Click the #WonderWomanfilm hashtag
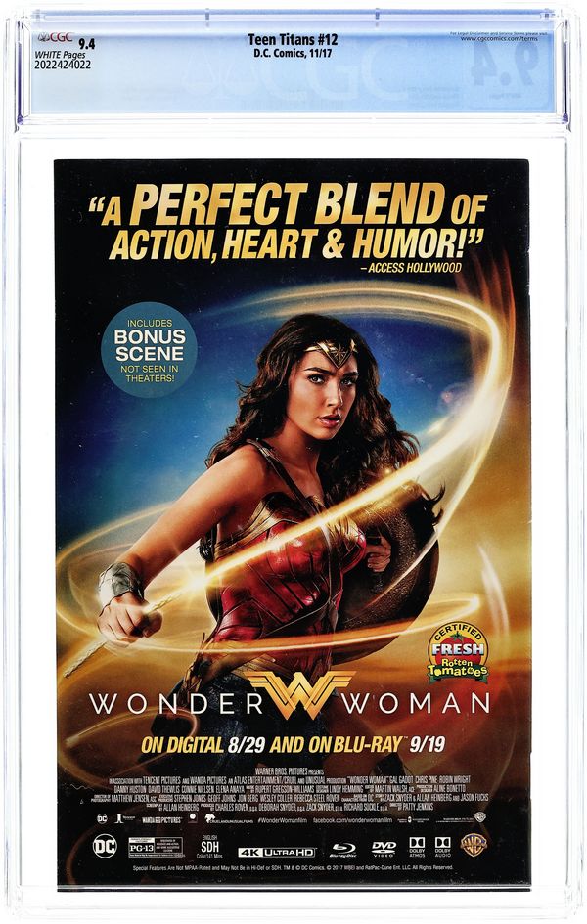This screenshot has height=924, width=587. point(283,819)
